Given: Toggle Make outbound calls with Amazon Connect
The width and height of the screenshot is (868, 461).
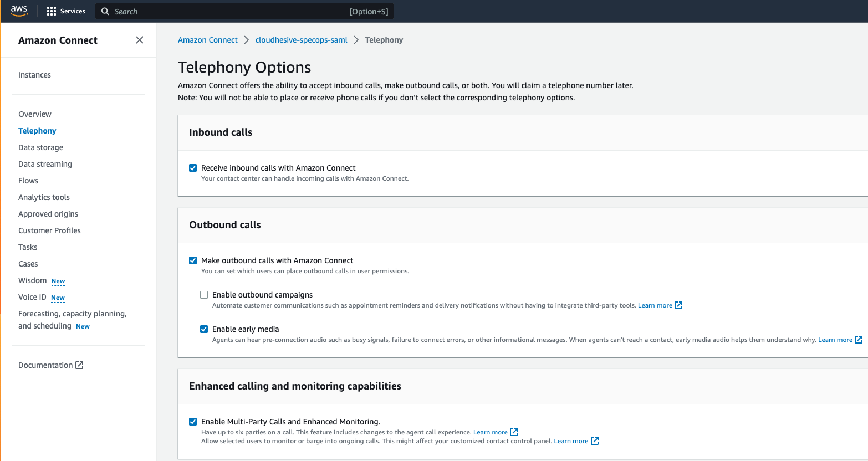Looking at the screenshot, I should click(x=193, y=260).
